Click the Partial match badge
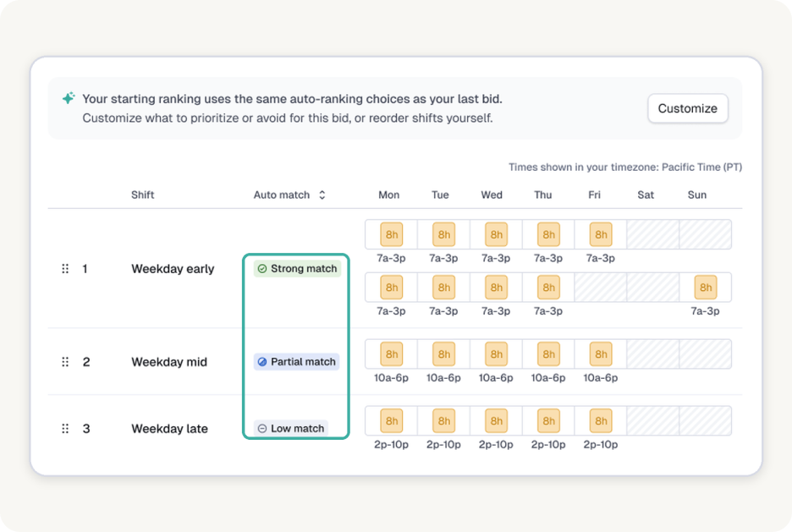Viewport: 792px width, 532px height. (x=296, y=362)
